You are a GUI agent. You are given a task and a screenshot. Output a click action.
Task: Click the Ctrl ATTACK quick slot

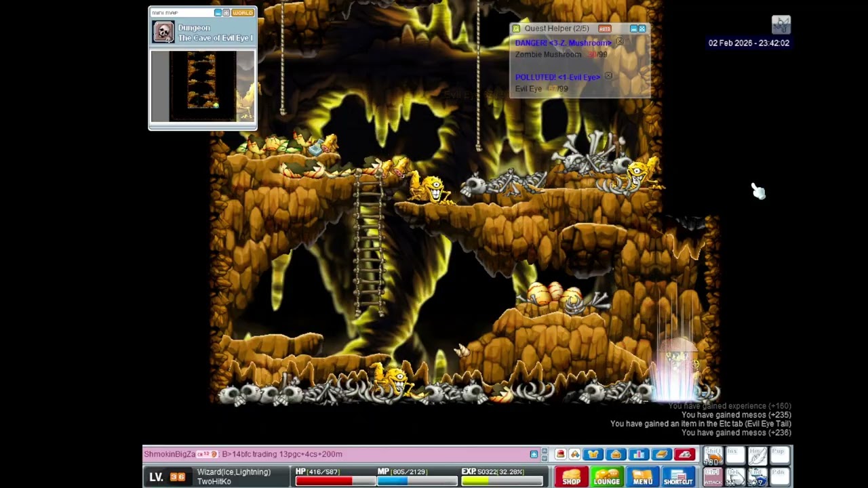(713, 476)
